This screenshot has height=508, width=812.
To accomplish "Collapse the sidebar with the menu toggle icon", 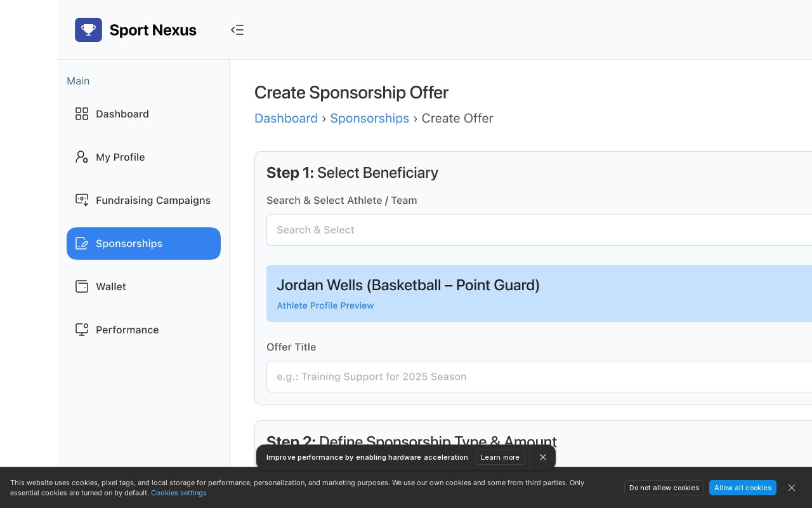I will [x=237, y=30].
